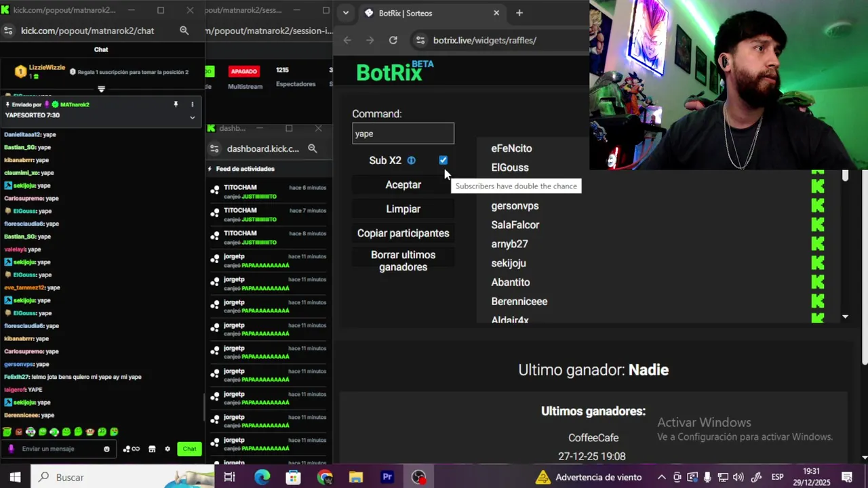Click the participants list scroll-down arrow
Screen dimensions: 868x488
point(845,317)
